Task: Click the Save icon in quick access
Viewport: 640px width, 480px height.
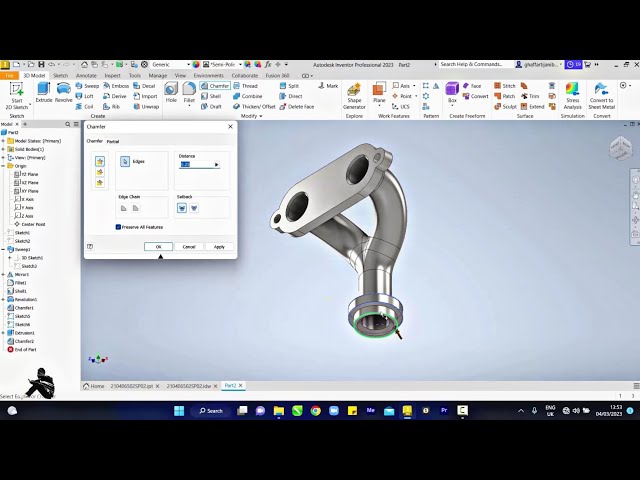Action: coord(41,64)
